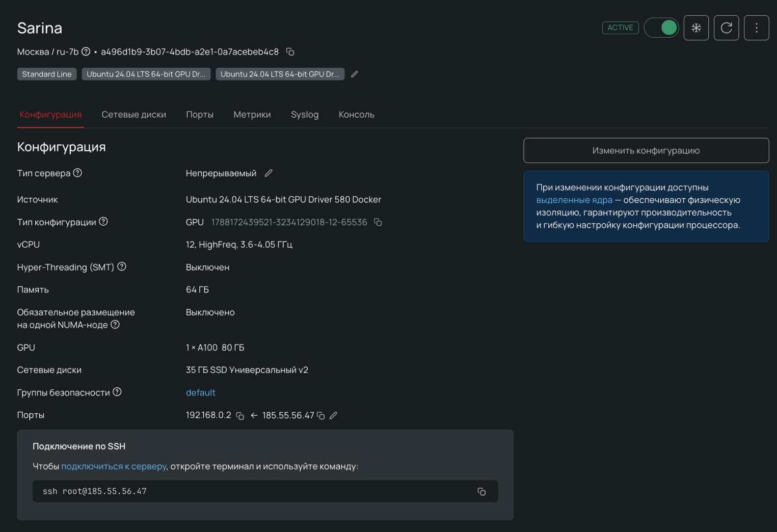This screenshot has width=777, height=532.
Task: Click the ssh root@185.55.56.47 command field
Action: (265, 491)
